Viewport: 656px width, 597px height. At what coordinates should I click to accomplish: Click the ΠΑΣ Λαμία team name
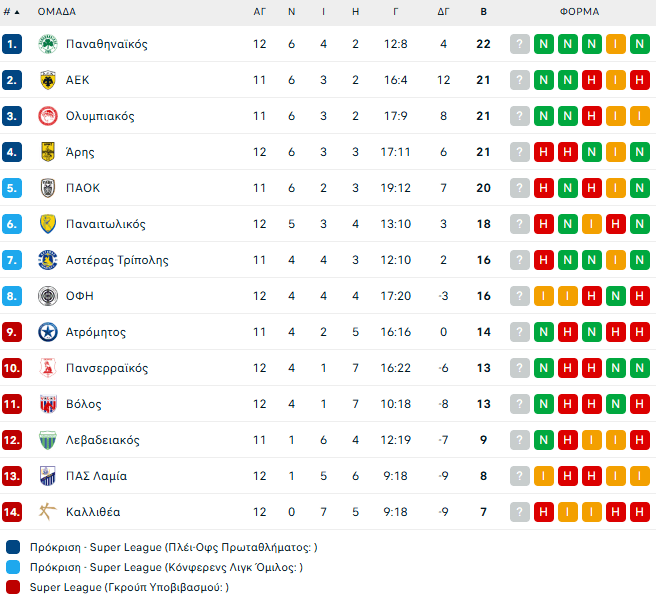pos(96,476)
